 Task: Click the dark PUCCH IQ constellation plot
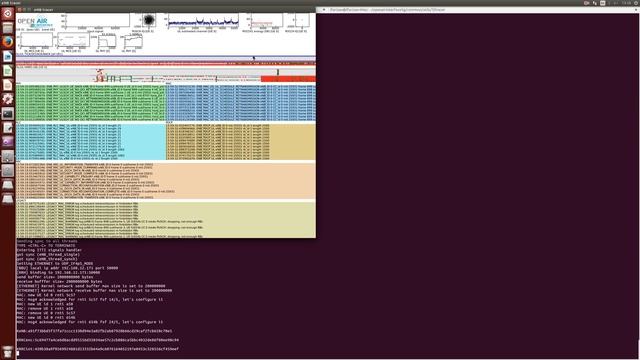[149, 20]
